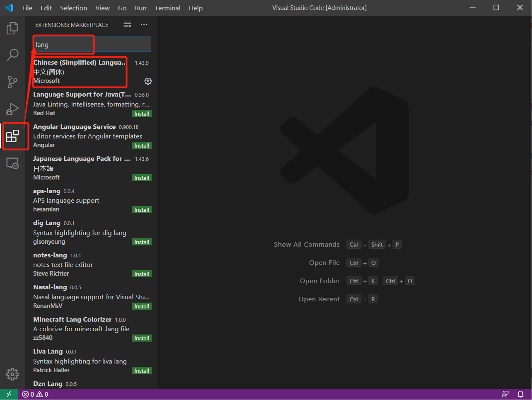This screenshot has width=532, height=400.
Task: Click the feedback icon in status bar
Action: pyautogui.click(x=505, y=394)
